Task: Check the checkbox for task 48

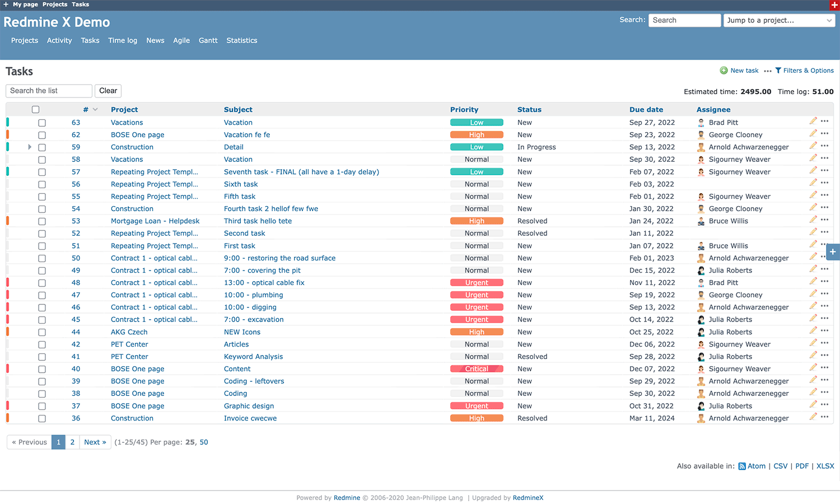Action: tap(42, 283)
